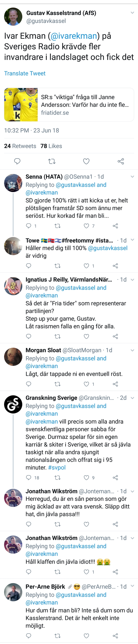Click Translate Tweet link
The height and width of the screenshot is (644, 138).
tap(25, 73)
